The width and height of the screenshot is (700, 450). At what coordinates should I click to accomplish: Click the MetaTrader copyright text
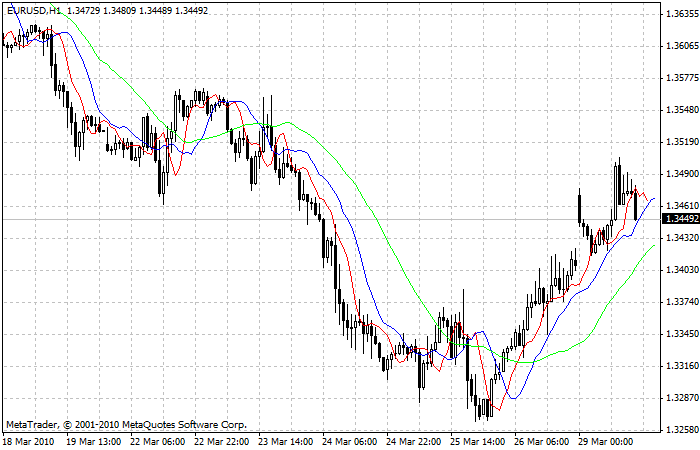(x=125, y=425)
